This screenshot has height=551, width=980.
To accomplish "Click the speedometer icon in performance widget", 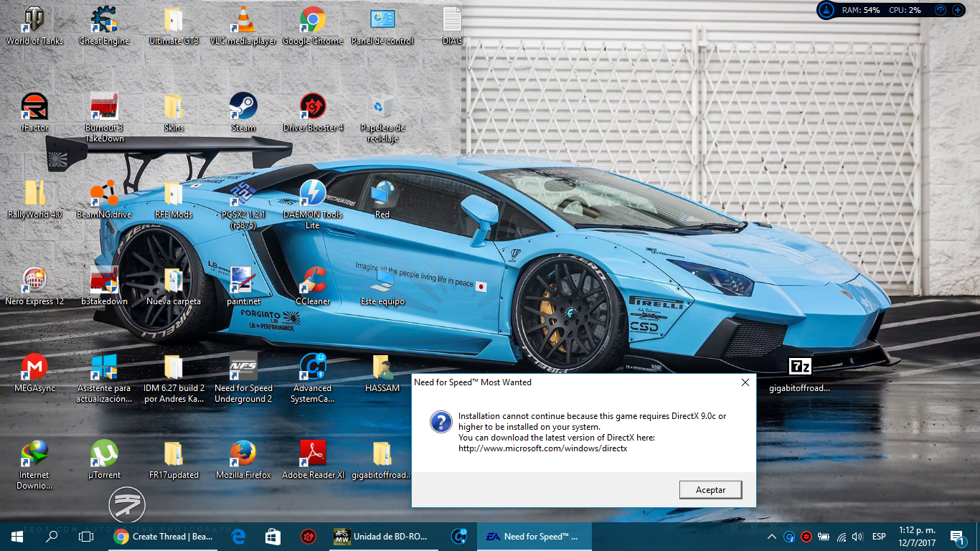I will click(941, 10).
